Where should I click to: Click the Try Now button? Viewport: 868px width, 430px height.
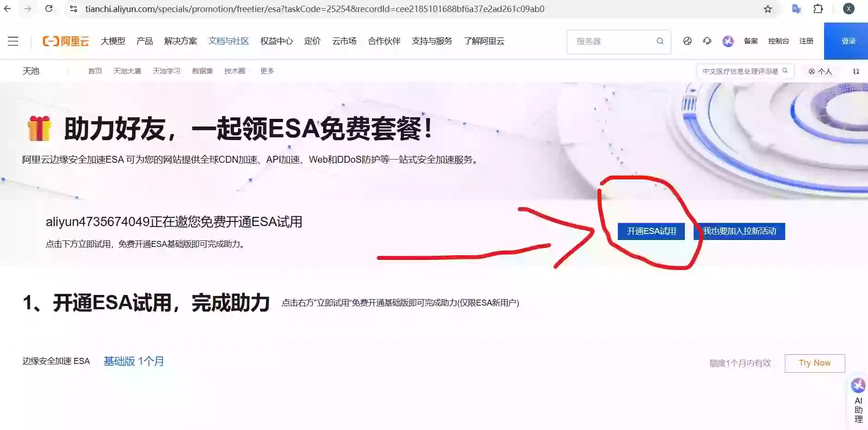click(815, 363)
